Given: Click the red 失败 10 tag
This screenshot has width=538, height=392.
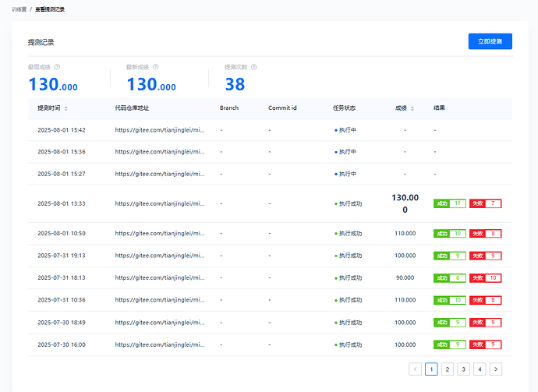Looking at the screenshot, I should [485, 278].
